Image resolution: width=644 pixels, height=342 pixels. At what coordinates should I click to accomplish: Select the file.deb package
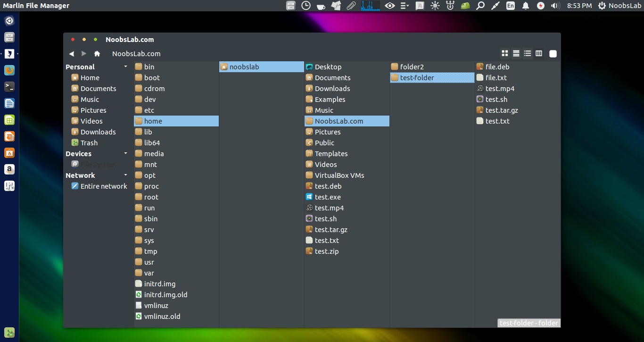[x=518, y=67]
